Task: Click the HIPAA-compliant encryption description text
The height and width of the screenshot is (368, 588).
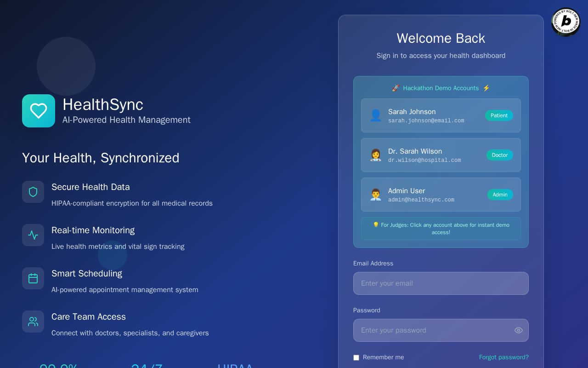Action: 132,203
